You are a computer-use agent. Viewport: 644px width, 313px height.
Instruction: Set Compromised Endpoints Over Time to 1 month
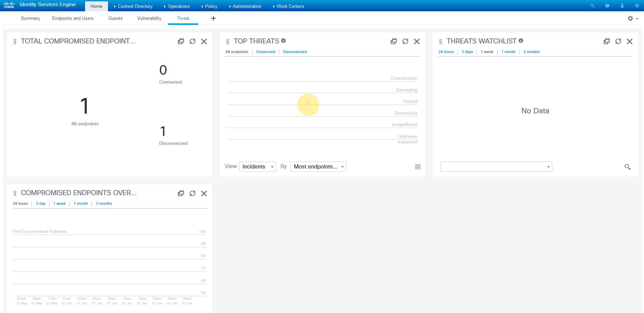[x=81, y=203]
